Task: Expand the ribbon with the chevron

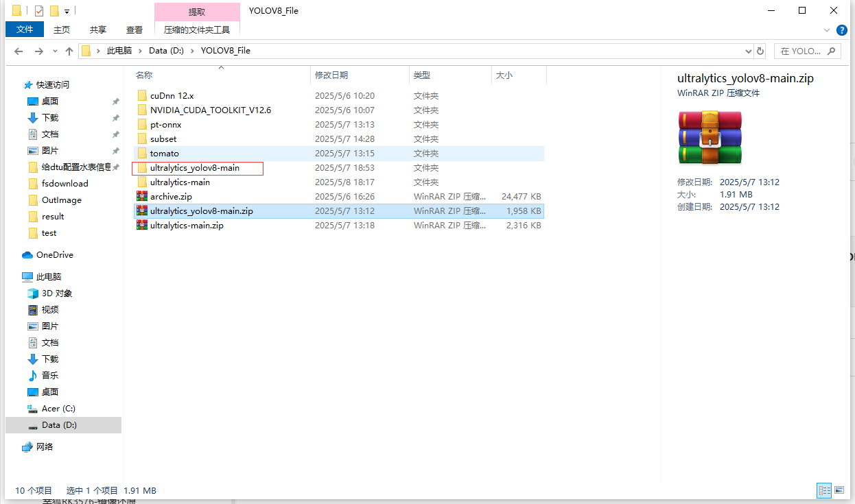Action: point(828,29)
